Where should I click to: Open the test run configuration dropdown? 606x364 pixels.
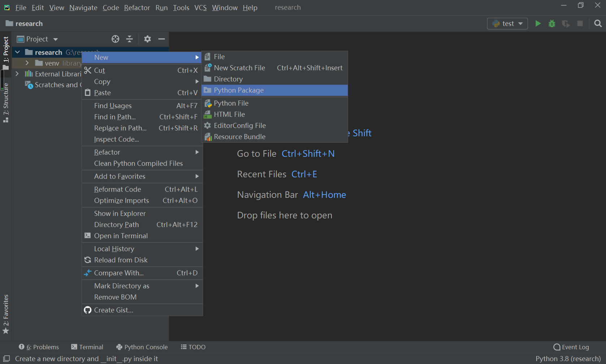point(507,23)
